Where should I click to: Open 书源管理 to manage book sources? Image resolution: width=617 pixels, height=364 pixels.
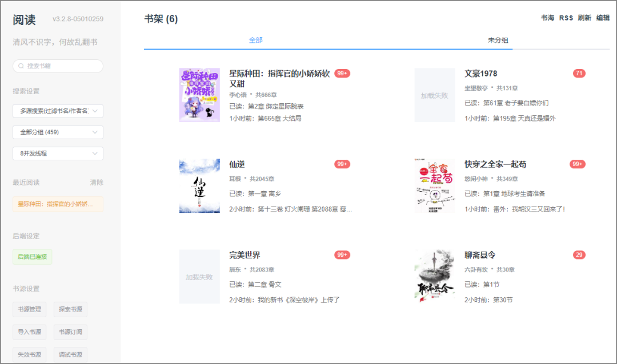[x=29, y=309]
